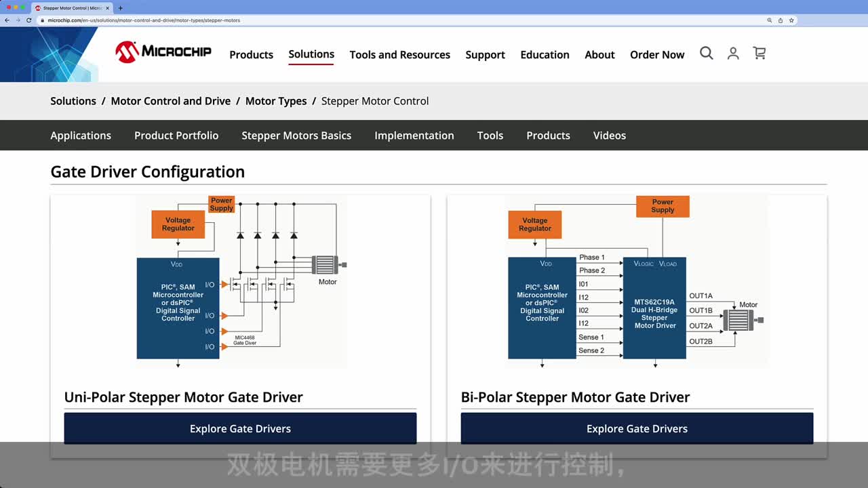Reload the page in the browser
This screenshot has width=868, height=488.
29,20
